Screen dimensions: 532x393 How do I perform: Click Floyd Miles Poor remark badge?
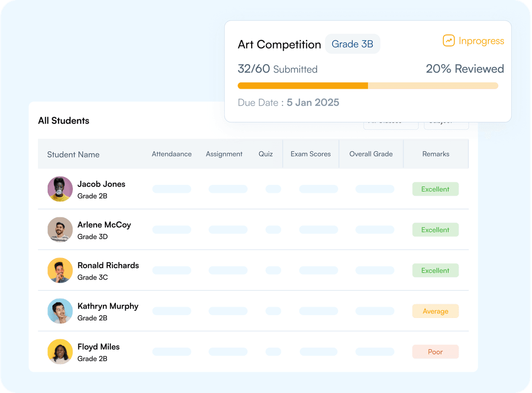pos(435,352)
